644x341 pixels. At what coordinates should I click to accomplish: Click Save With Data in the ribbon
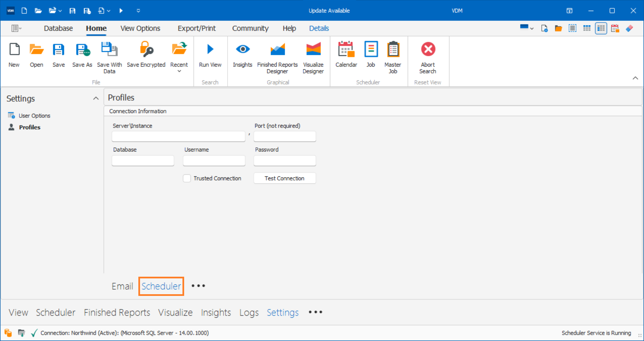(109, 58)
